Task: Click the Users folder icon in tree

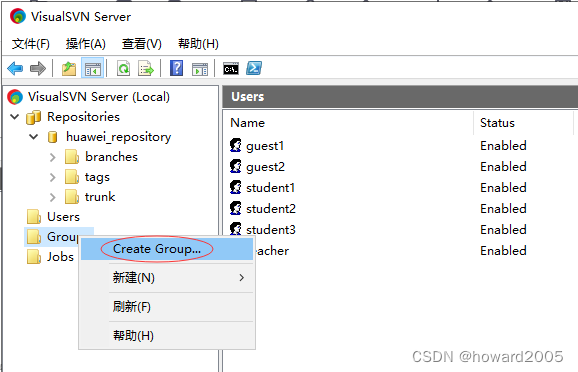Action: (34, 217)
